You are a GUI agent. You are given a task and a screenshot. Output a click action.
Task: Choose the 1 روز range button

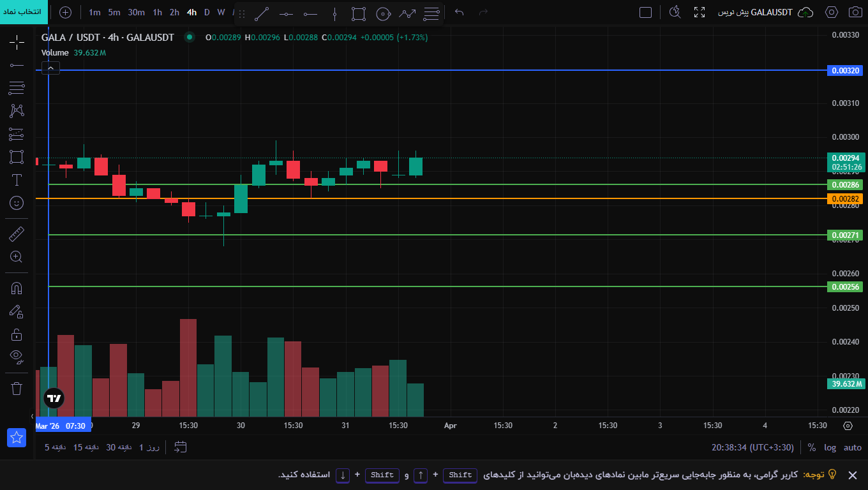149,447
